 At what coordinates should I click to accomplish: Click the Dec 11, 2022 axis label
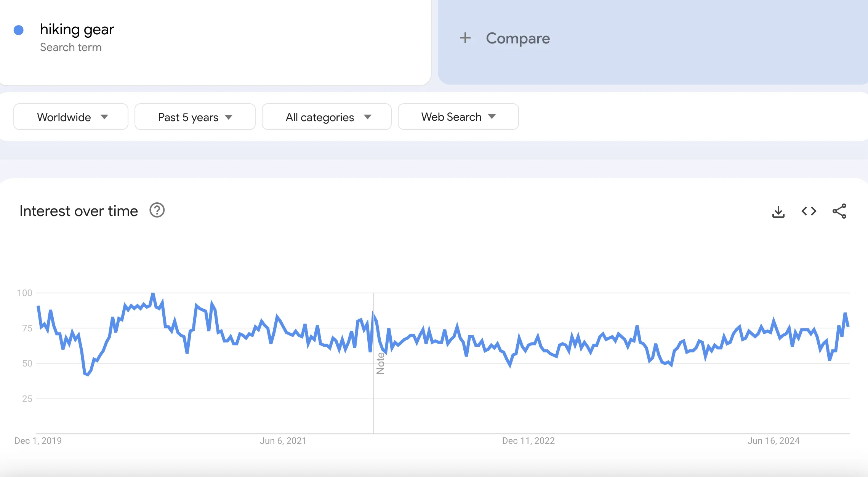click(528, 441)
